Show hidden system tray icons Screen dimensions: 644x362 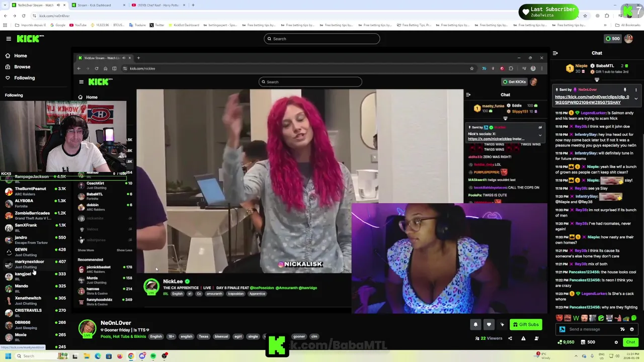(577, 356)
